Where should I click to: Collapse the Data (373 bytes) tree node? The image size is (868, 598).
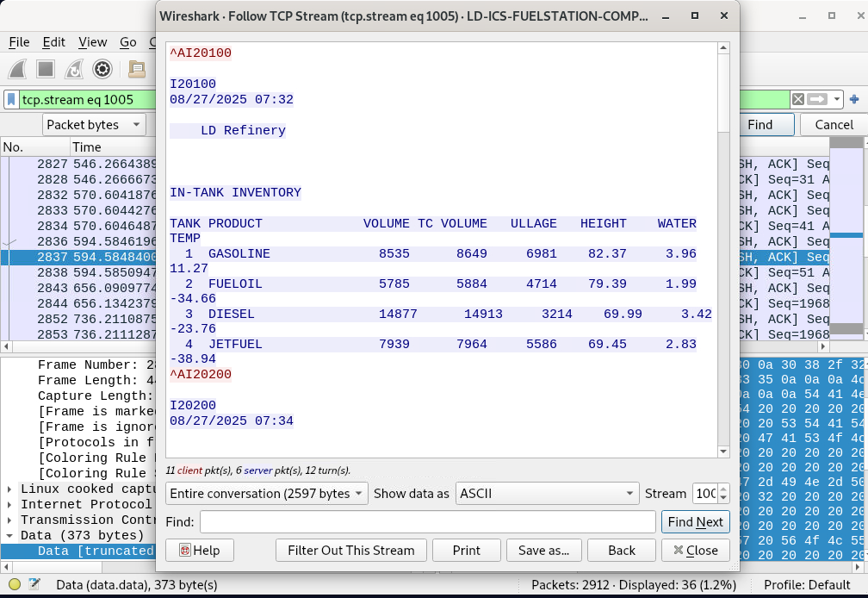click(x=9, y=535)
